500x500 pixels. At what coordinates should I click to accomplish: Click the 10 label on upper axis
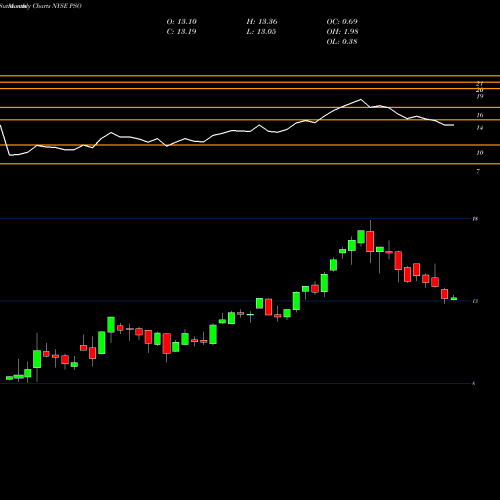480,153
